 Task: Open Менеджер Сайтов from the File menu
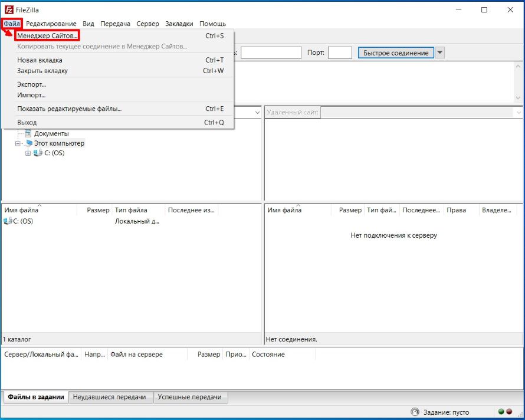click(x=47, y=36)
